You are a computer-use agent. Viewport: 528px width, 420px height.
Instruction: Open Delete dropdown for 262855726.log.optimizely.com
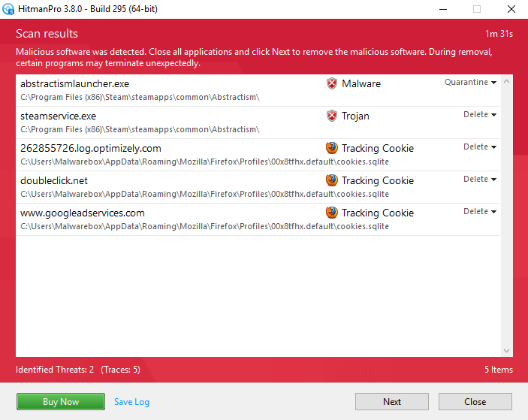pos(480,147)
